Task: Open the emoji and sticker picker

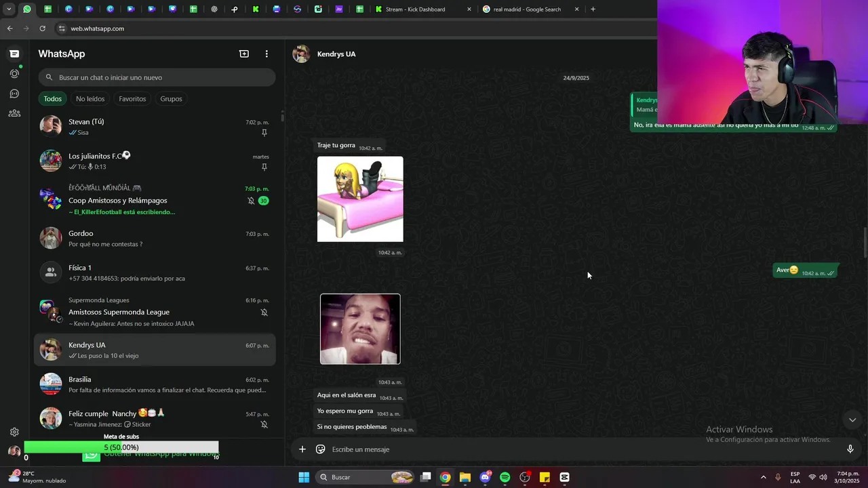Action: point(321,449)
